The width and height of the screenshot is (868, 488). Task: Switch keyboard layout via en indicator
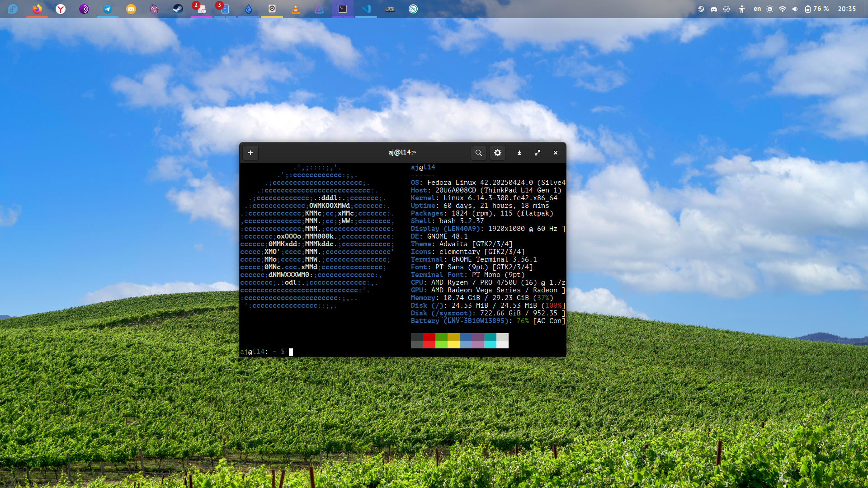757,9
